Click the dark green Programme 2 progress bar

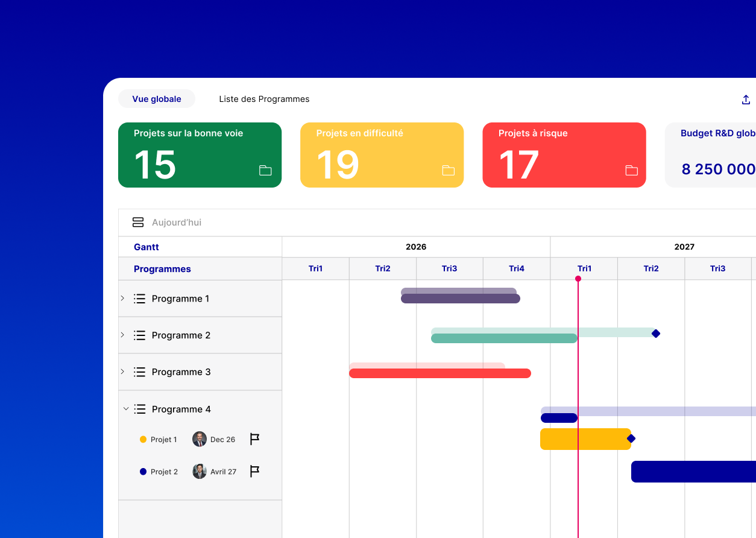505,338
